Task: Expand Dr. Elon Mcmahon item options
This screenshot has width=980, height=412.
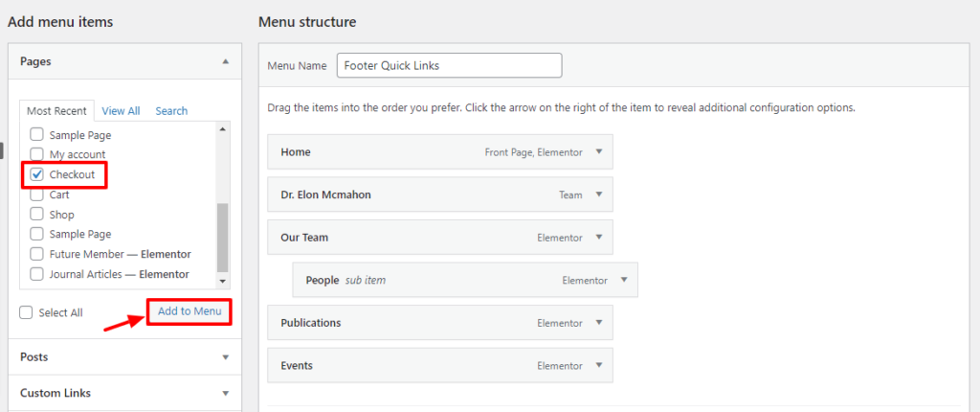Action: 598,195
